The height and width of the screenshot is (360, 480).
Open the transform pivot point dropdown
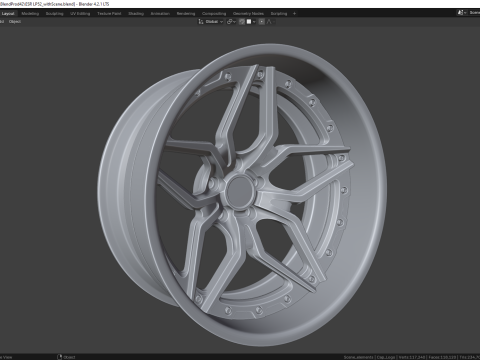pyautogui.click(x=231, y=22)
